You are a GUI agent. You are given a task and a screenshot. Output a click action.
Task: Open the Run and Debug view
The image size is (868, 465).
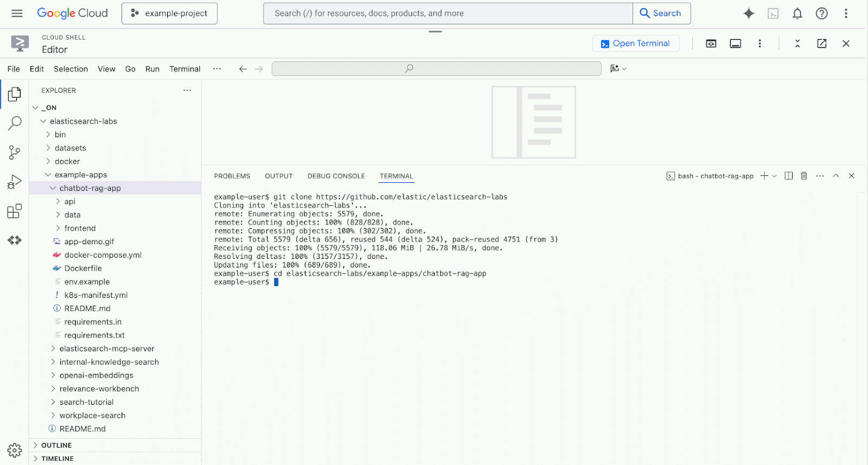[15, 182]
